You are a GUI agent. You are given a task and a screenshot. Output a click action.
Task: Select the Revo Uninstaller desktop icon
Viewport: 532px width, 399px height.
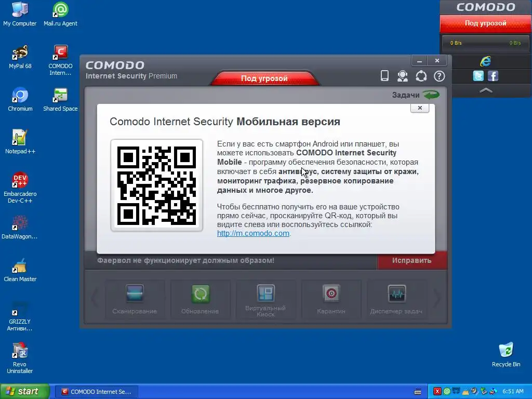20,358
